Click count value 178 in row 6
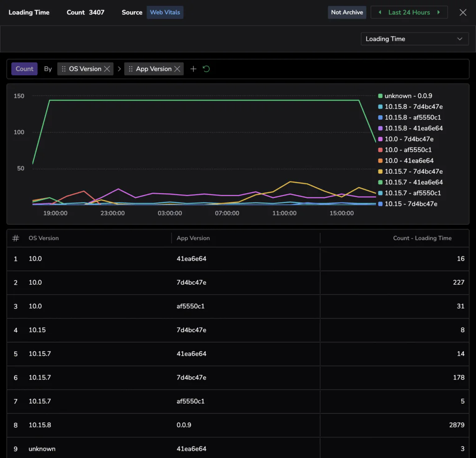This screenshot has height=458, width=476. point(458,377)
